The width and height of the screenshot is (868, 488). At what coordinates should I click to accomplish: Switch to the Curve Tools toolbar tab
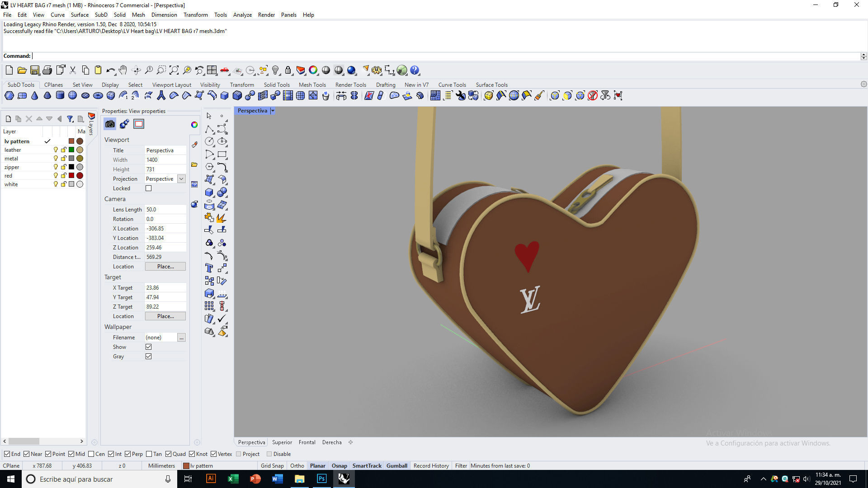point(452,85)
